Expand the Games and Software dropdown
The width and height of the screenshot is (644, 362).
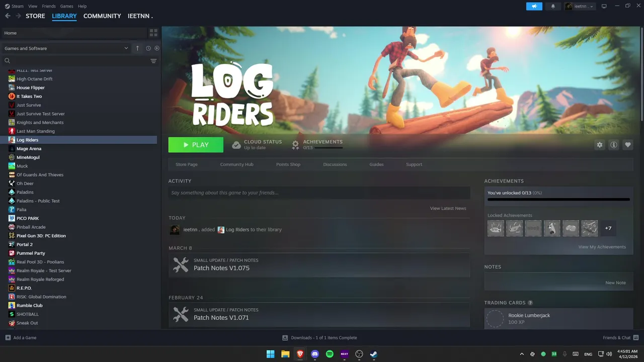point(66,48)
